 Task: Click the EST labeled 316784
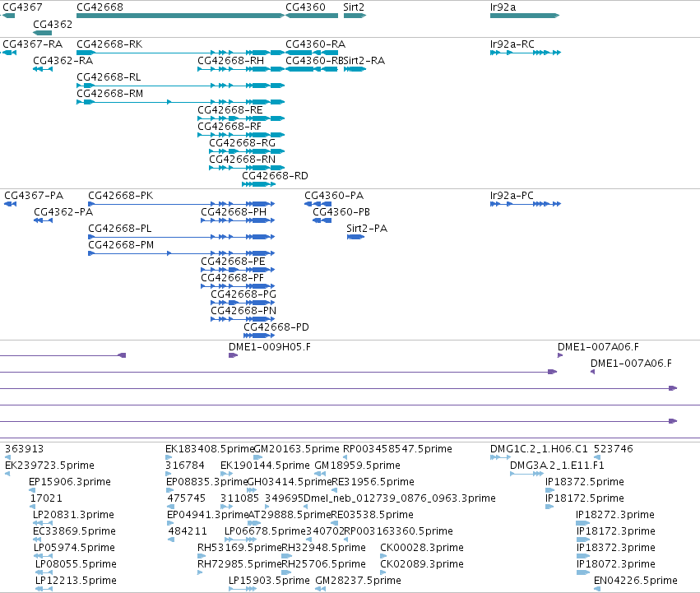coord(185,466)
